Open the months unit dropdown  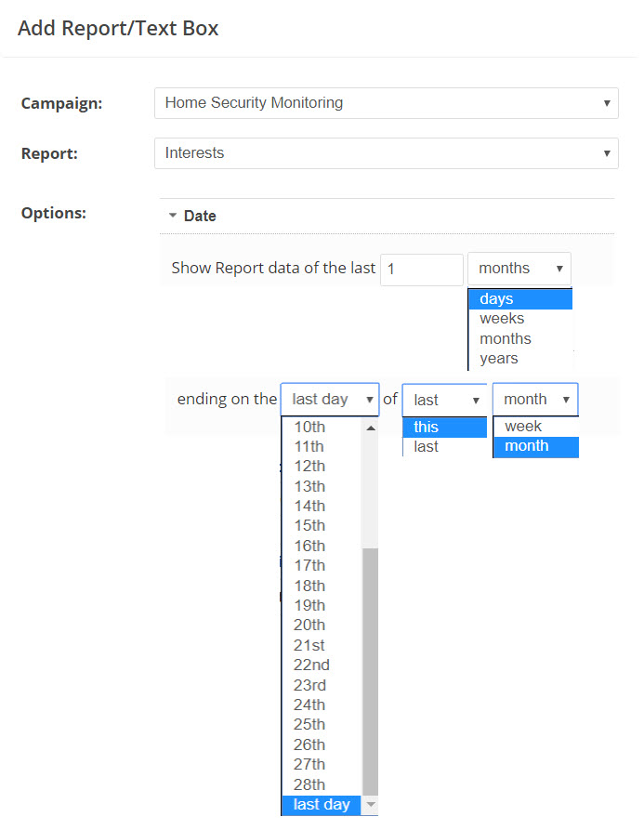point(519,269)
